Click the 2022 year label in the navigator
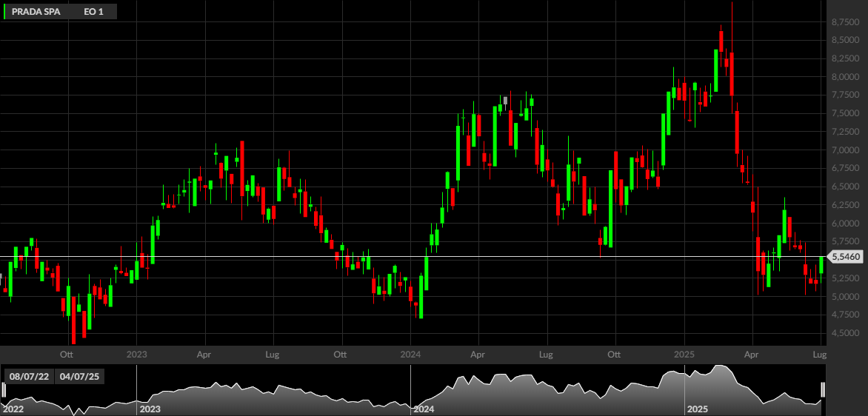The image size is (868, 416). pos(14,409)
